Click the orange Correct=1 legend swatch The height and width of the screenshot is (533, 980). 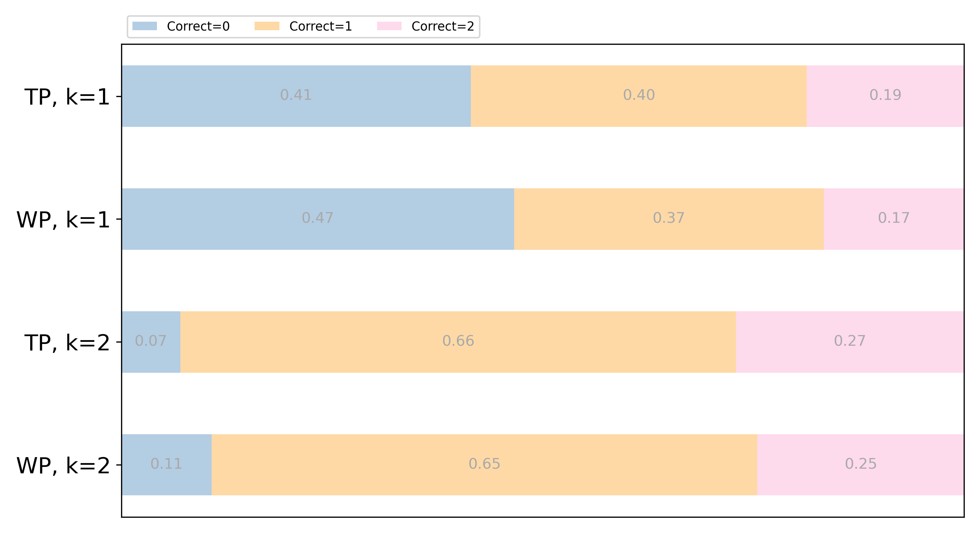[x=267, y=26]
